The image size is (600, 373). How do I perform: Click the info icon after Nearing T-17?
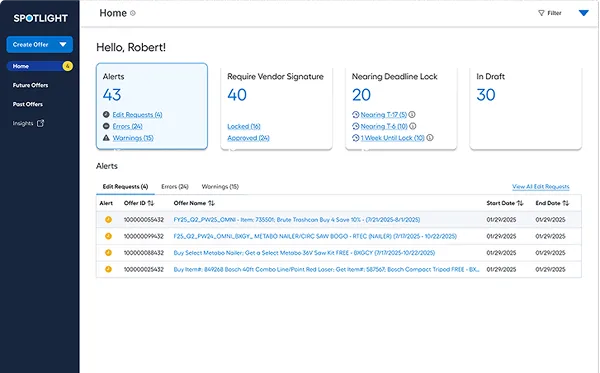point(412,114)
